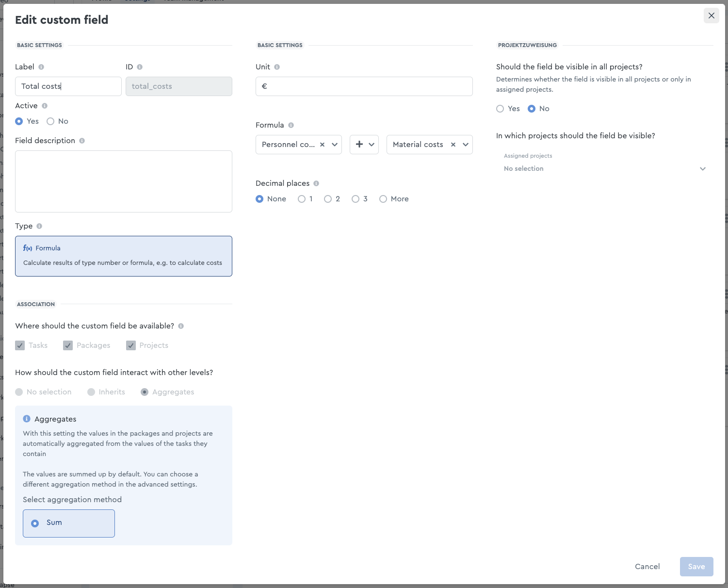728x588 pixels.
Task: Choose the Sum aggregation method
Action: (69, 523)
